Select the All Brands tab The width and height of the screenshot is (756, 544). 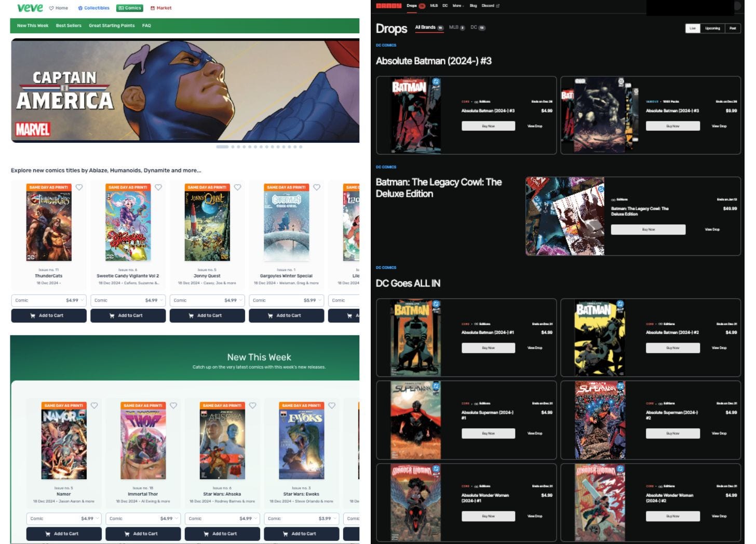click(429, 28)
